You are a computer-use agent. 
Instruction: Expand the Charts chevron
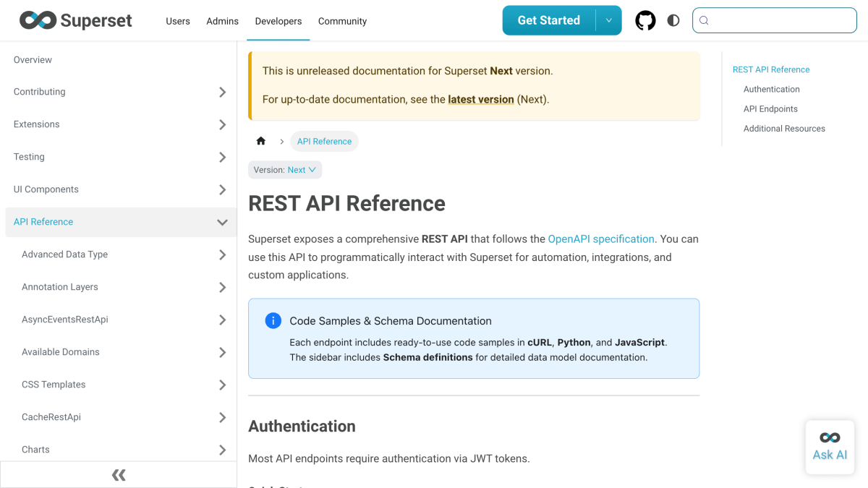[x=222, y=450]
